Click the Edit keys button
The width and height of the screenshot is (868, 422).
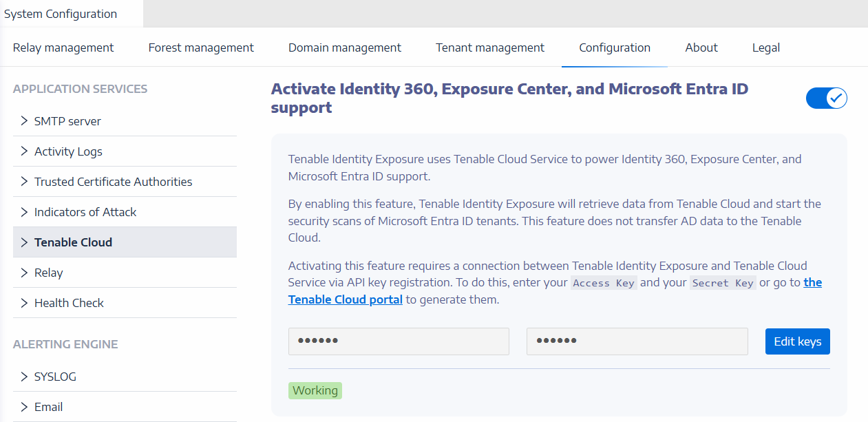[798, 341]
